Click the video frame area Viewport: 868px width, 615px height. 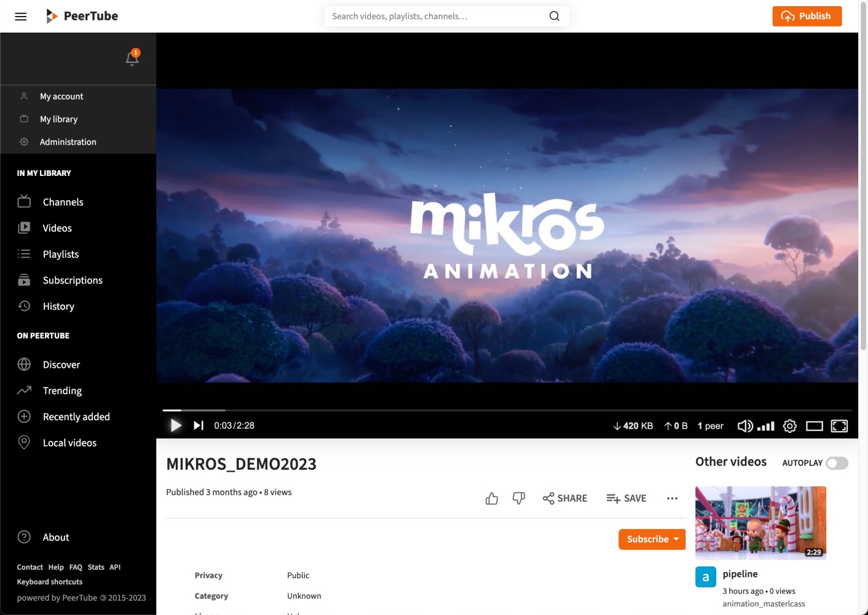(x=507, y=236)
